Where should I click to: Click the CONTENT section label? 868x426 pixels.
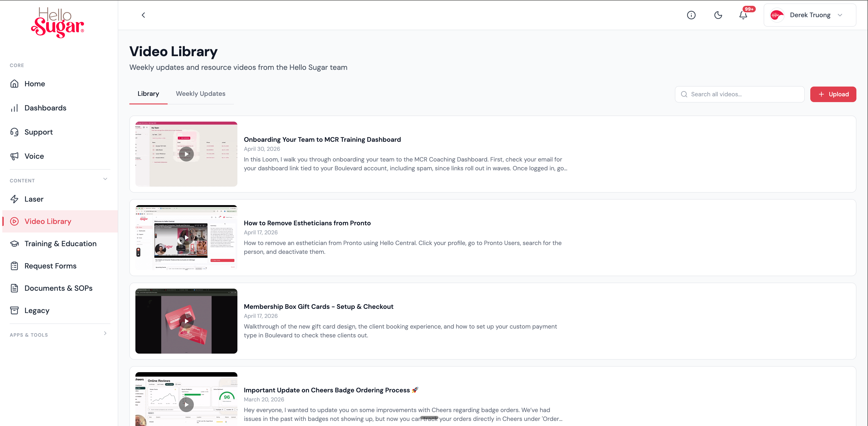[x=22, y=181]
